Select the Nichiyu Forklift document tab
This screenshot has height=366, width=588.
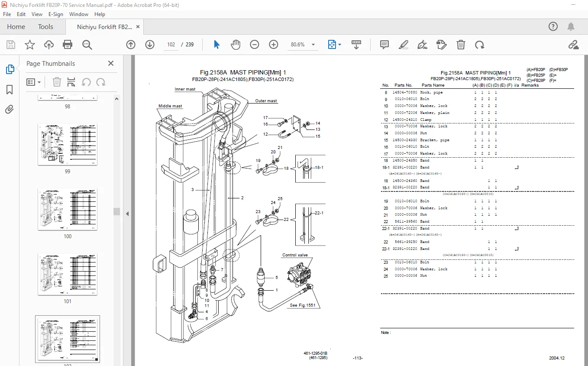click(104, 27)
